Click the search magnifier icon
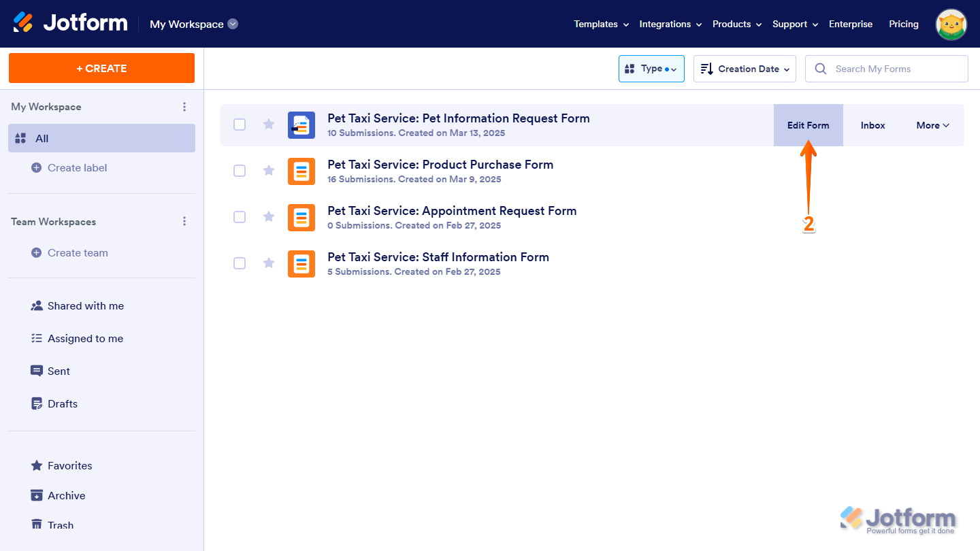980x551 pixels. click(821, 69)
